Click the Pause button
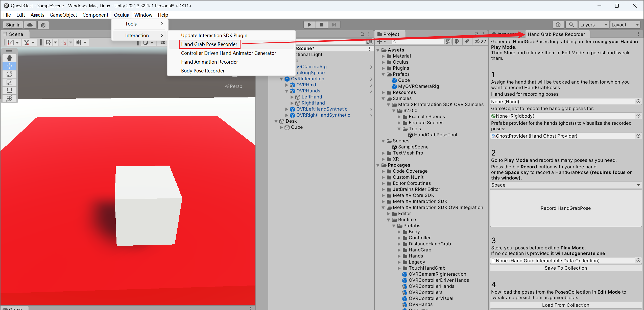The image size is (644, 310). 322,25
